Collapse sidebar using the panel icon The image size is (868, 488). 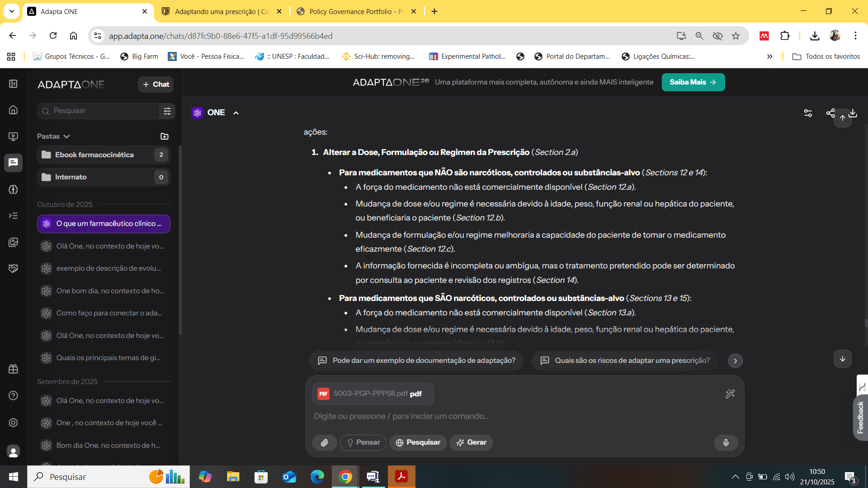[x=13, y=84]
